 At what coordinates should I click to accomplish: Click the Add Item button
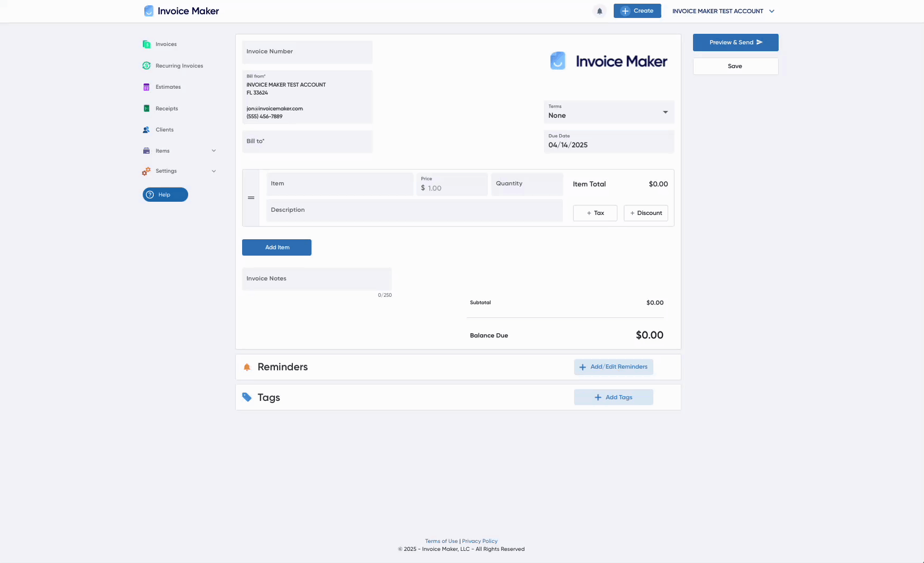(277, 247)
